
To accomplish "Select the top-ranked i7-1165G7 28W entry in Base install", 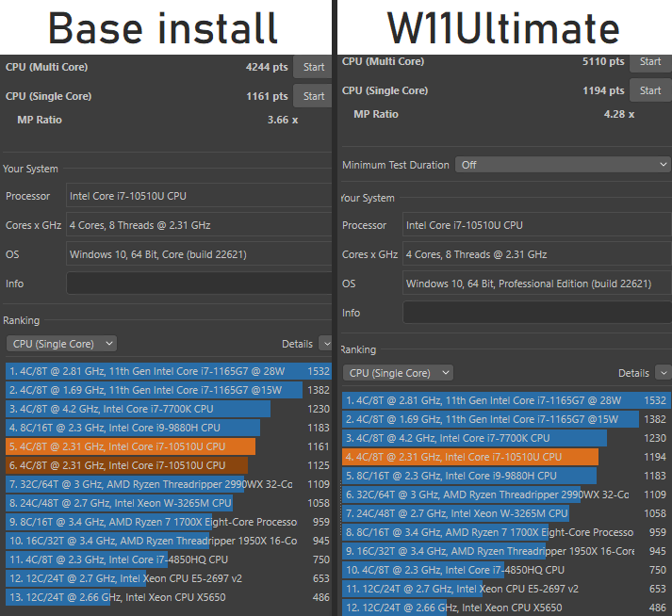I will [x=156, y=371].
